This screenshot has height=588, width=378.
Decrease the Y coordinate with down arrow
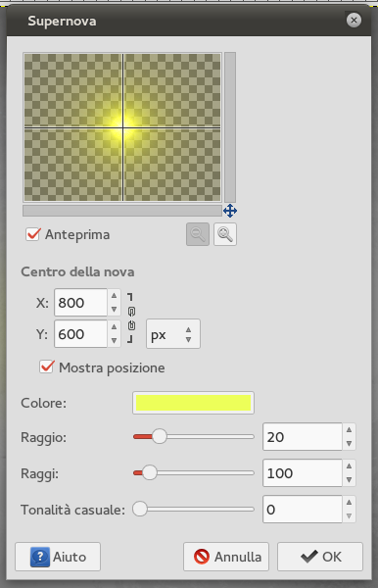(115, 340)
